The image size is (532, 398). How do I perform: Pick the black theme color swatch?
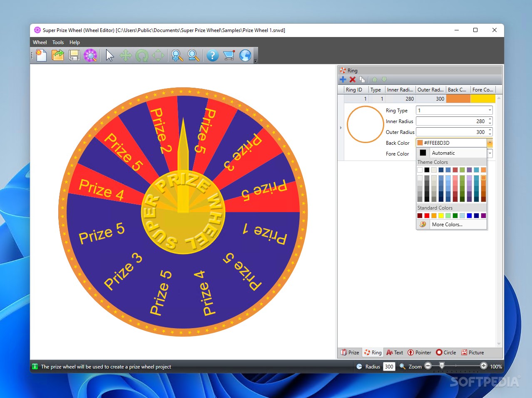(427, 170)
